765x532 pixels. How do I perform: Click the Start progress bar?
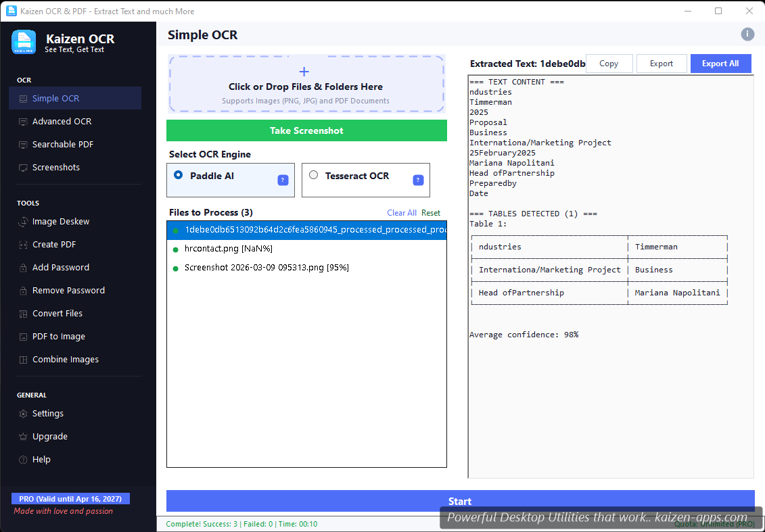(x=460, y=501)
